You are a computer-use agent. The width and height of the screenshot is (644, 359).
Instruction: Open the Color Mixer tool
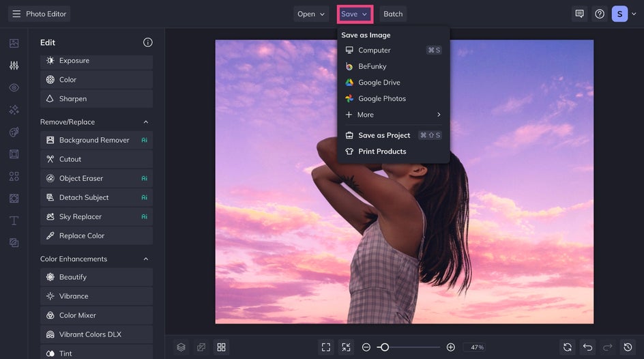click(96, 315)
